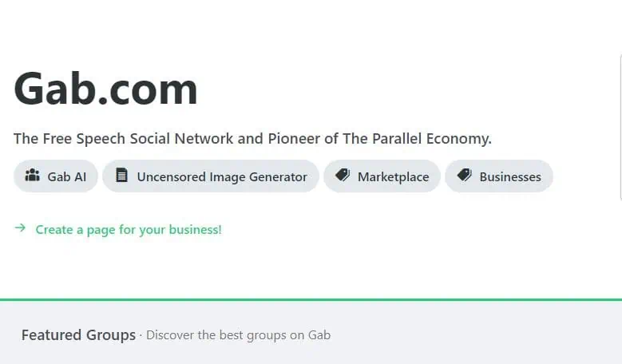The height and width of the screenshot is (364, 622).
Task: Open the Uncensored Image Generator pill
Action: tap(211, 176)
